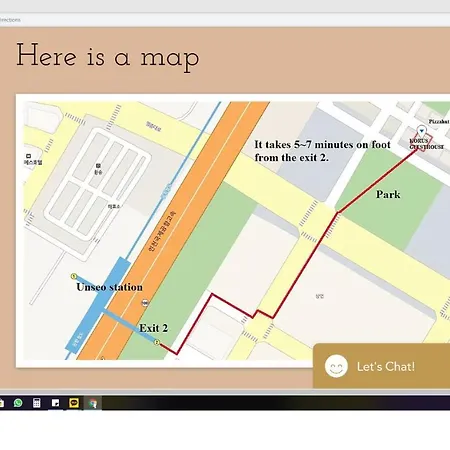Image resolution: width=450 pixels, height=450 pixels.
Task: Click the Pizzahut label on the map
Action: pos(439,122)
